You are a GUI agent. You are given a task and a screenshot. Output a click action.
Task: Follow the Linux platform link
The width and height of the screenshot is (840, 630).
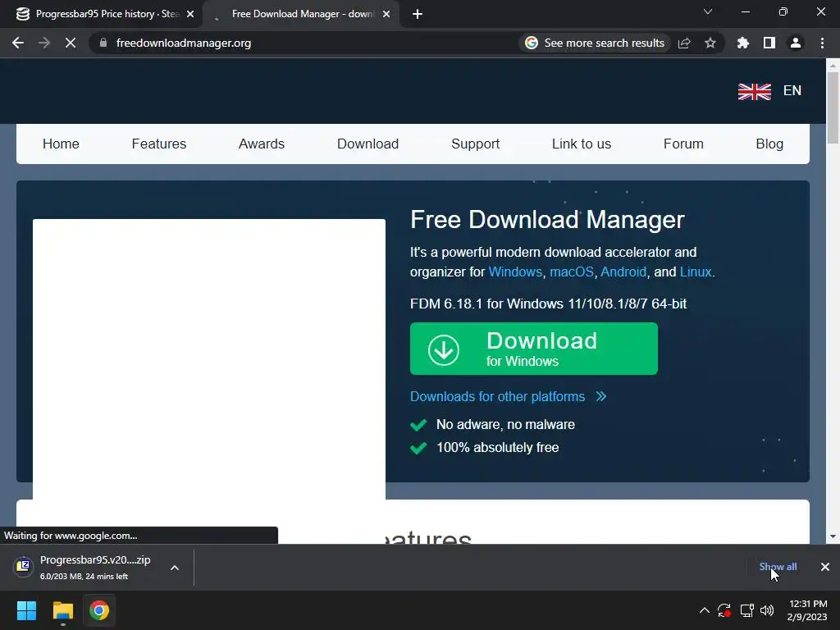(x=696, y=272)
